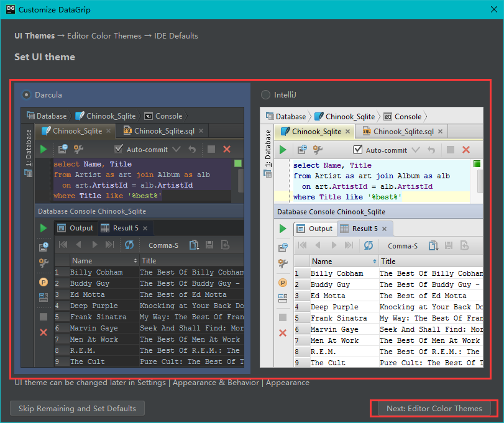This screenshot has width=504, height=423.
Task: Click the rollback arrow icon in Darcula preview
Action: [192, 149]
